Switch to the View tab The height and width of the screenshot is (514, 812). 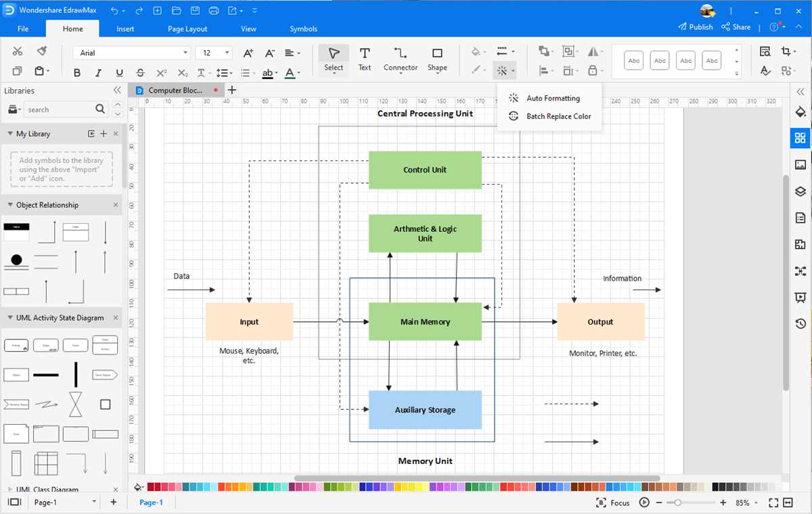click(x=248, y=28)
